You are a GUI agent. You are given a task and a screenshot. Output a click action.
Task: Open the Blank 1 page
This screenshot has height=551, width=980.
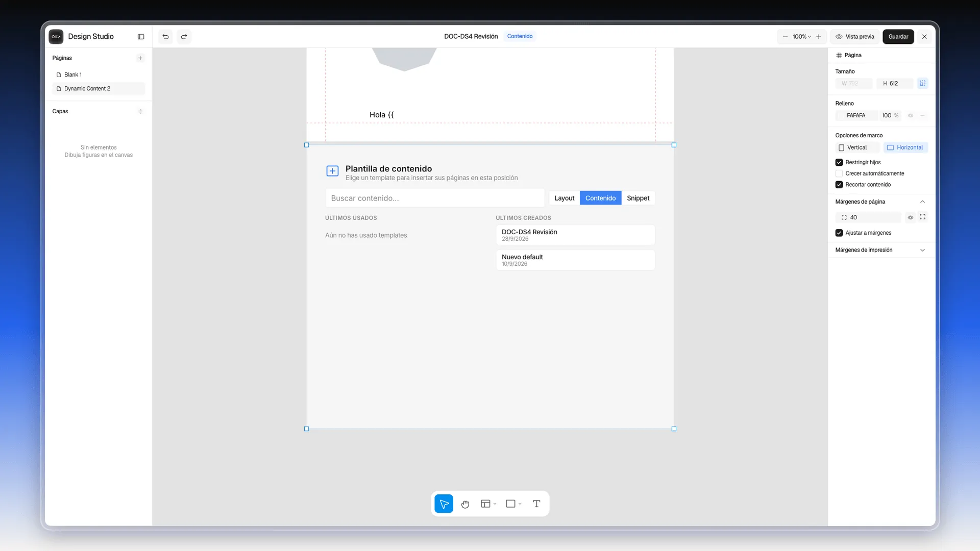(x=99, y=74)
